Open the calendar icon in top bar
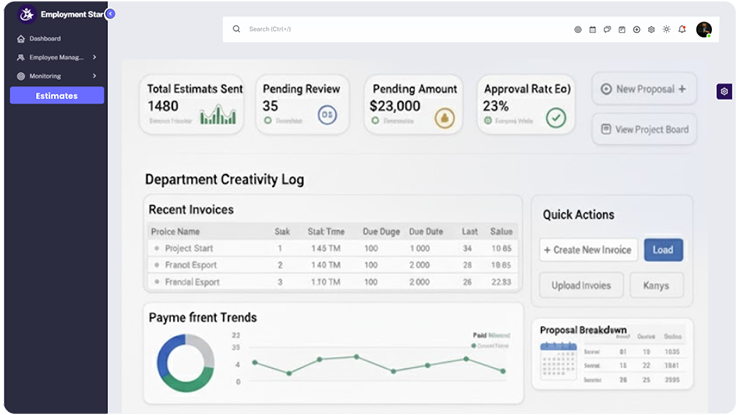 pyautogui.click(x=592, y=30)
